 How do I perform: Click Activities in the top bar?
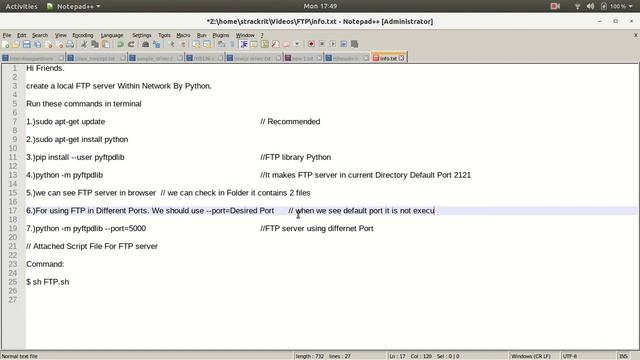tap(21, 6)
